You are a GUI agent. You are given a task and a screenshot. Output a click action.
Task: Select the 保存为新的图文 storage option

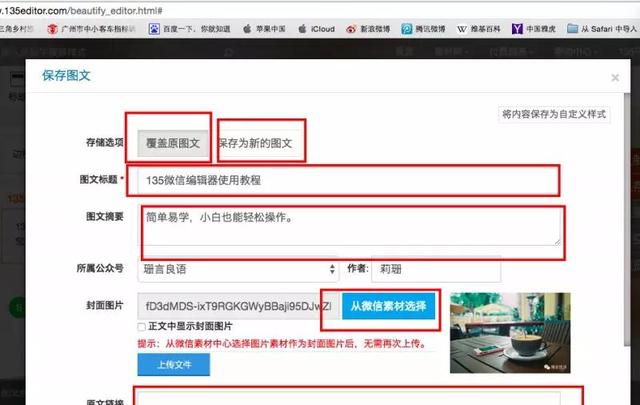(x=257, y=143)
